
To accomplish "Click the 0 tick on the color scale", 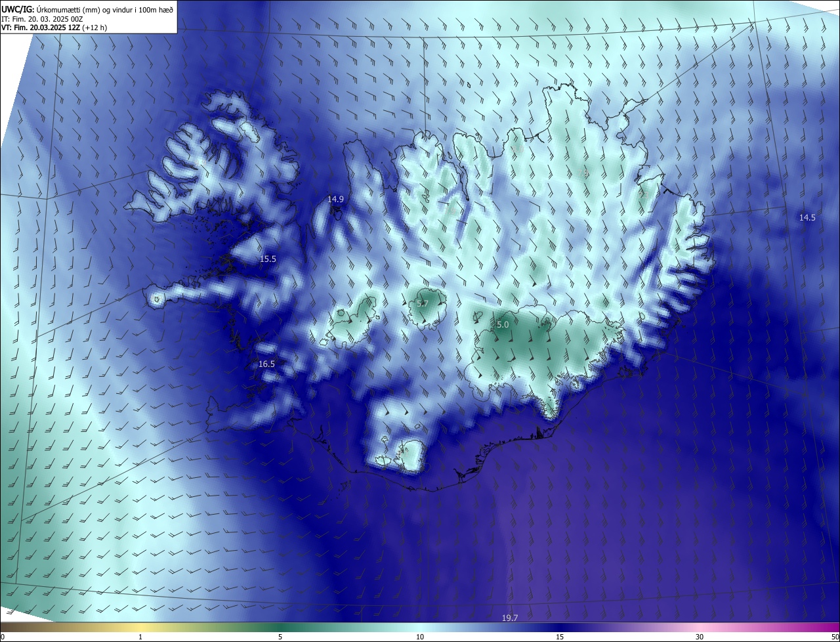I will point(3,637).
